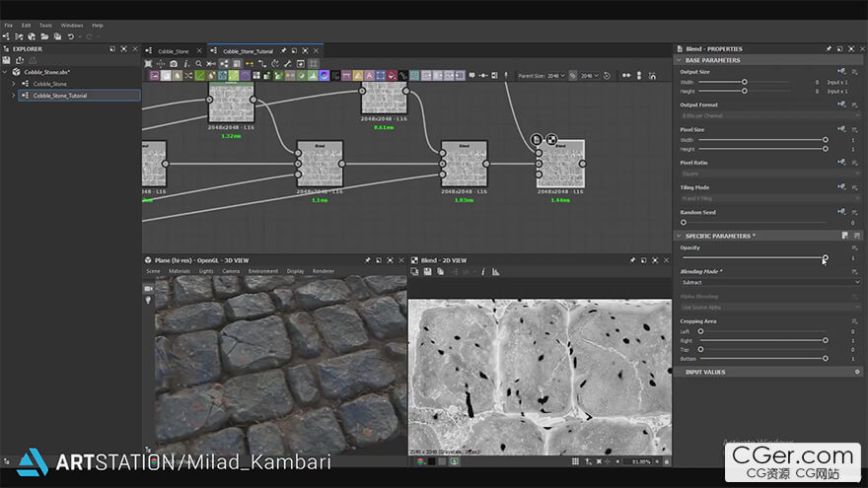
Task: Open the Materials menu in 3D View
Action: (180, 271)
